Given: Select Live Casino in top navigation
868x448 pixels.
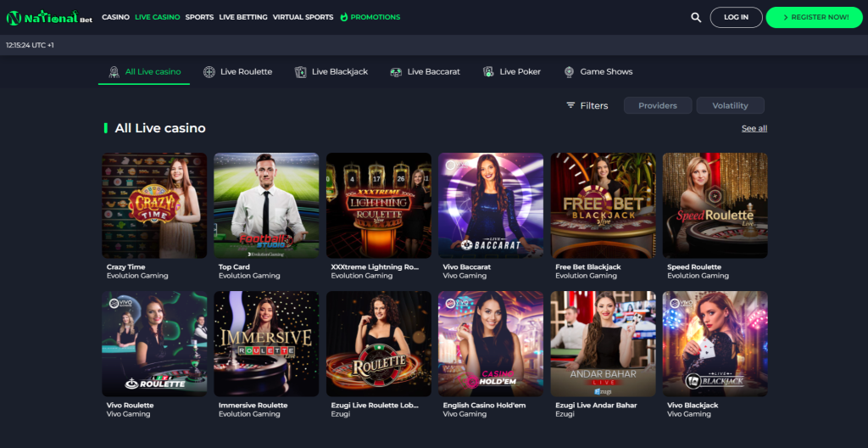Looking at the screenshot, I should (x=157, y=17).
